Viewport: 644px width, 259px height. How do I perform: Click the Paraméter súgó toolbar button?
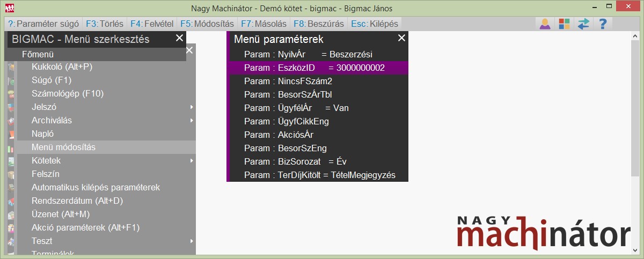click(44, 24)
